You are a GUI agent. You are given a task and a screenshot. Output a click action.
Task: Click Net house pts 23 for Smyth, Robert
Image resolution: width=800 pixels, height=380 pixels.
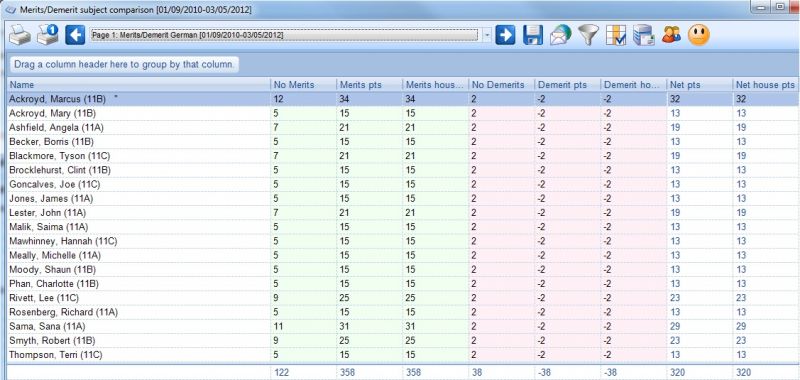click(x=741, y=341)
